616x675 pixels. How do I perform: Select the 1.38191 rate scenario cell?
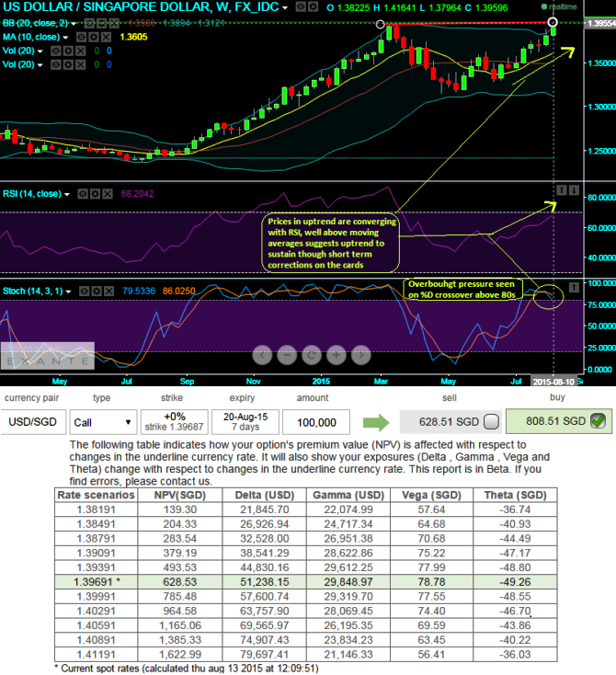[x=97, y=509]
